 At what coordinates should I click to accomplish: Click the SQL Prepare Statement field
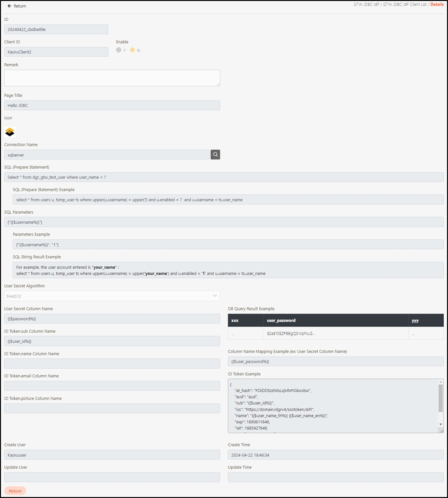(x=224, y=177)
